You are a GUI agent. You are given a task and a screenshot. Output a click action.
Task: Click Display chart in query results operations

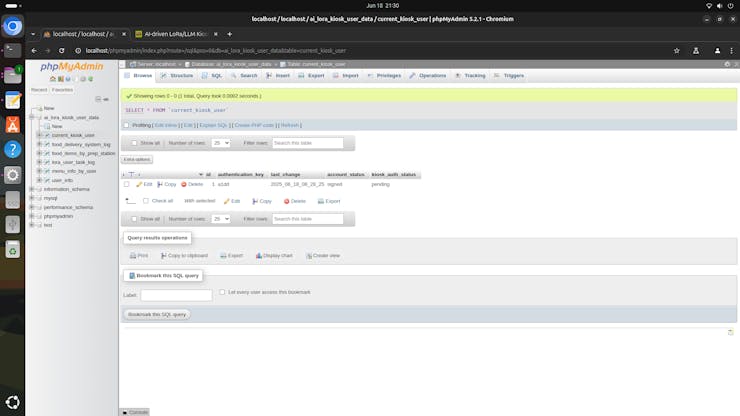click(x=274, y=255)
